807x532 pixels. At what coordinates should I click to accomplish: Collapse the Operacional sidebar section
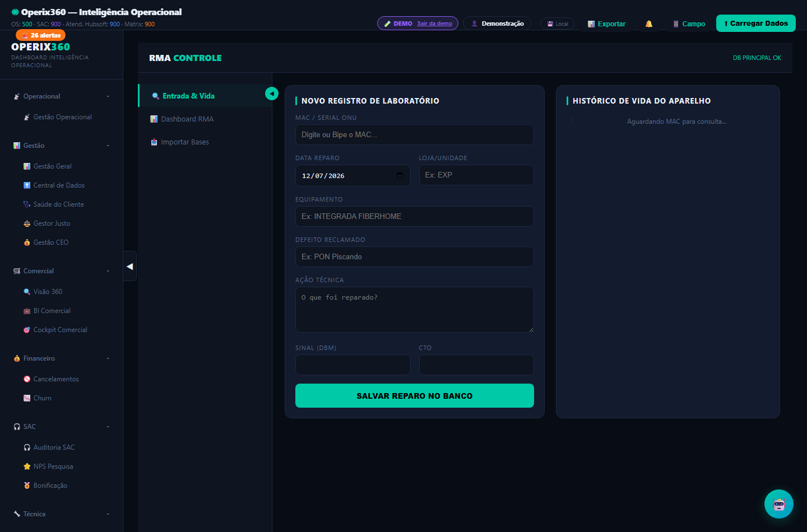coord(62,96)
